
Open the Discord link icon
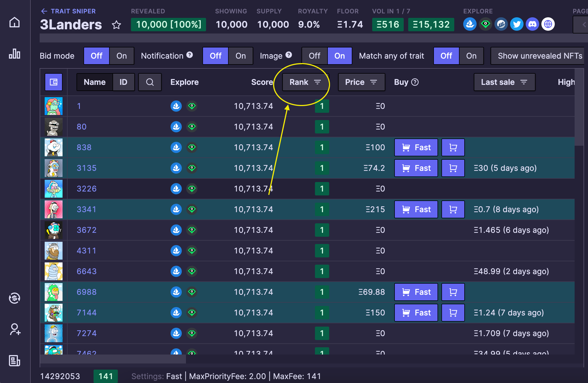tap(532, 24)
